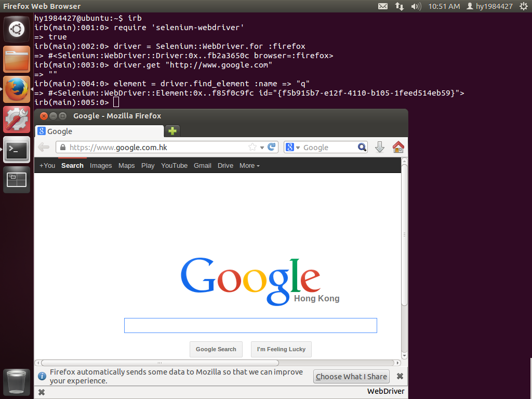Minimize the Firefox window
The image size is (532, 399).
click(53, 116)
